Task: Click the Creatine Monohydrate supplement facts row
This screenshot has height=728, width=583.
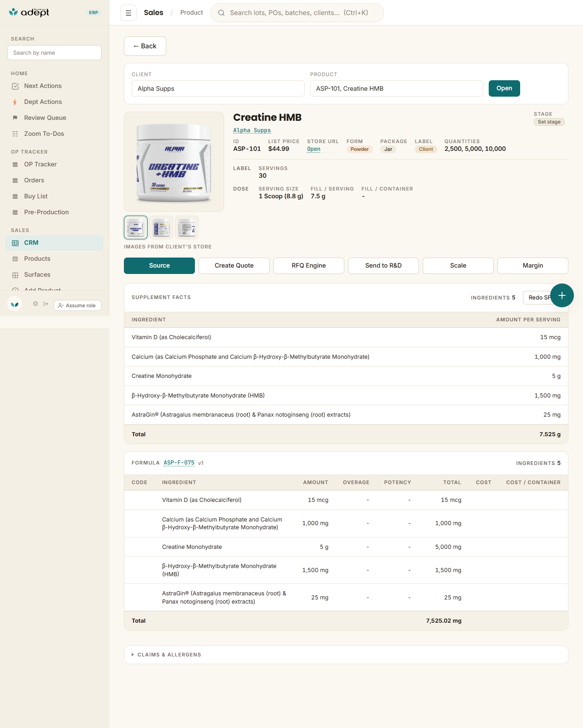Action: tap(346, 376)
